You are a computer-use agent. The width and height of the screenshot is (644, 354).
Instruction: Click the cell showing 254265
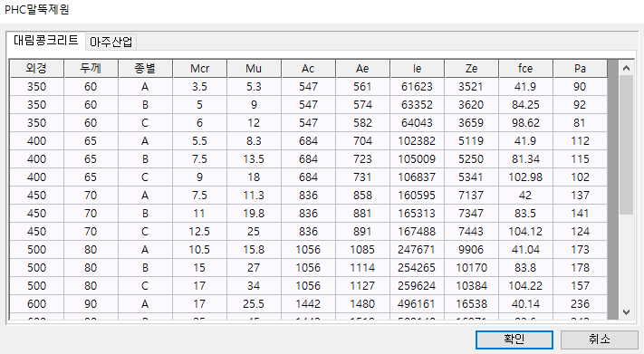(x=418, y=267)
